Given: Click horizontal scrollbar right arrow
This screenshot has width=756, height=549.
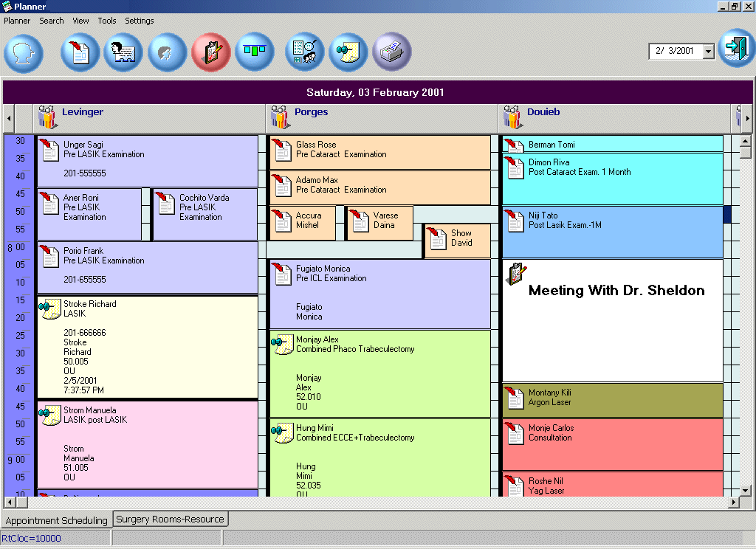Looking at the screenshot, I should (734, 503).
